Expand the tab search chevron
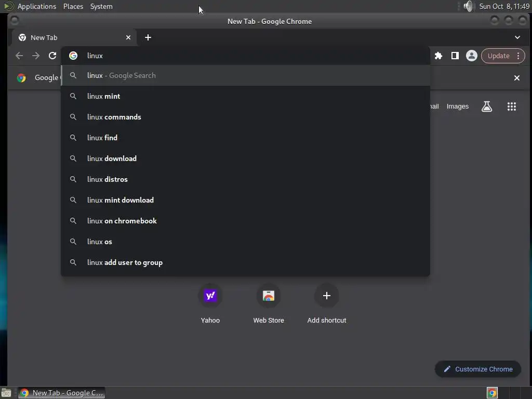This screenshot has height=399, width=532. click(x=517, y=37)
